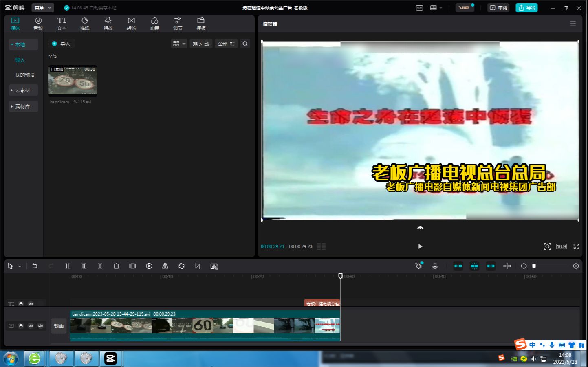This screenshot has width=588, height=367.
Task: Click the crop icon in timeline toolbar
Action: pyautogui.click(x=198, y=266)
